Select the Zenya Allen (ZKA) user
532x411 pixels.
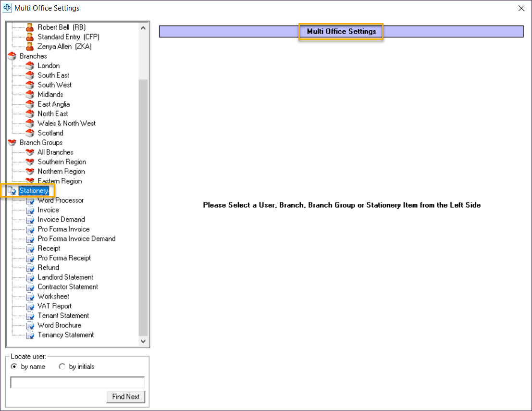click(64, 46)
